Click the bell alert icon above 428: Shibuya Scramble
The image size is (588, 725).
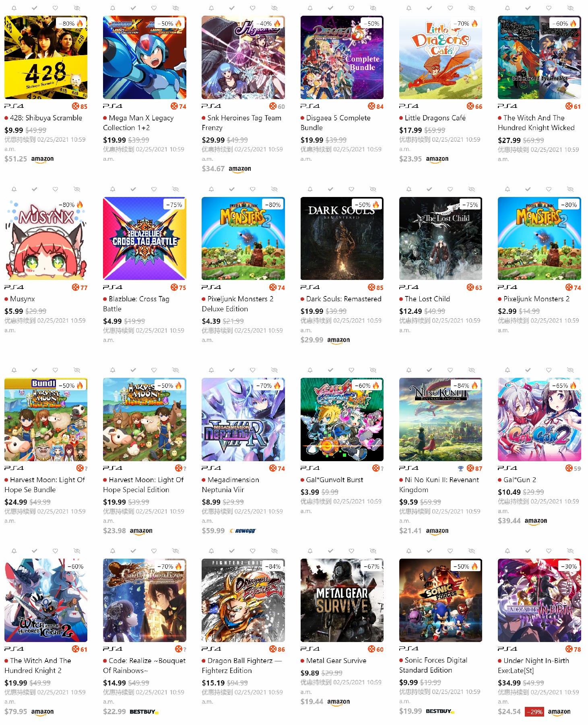tap(14, 8)
